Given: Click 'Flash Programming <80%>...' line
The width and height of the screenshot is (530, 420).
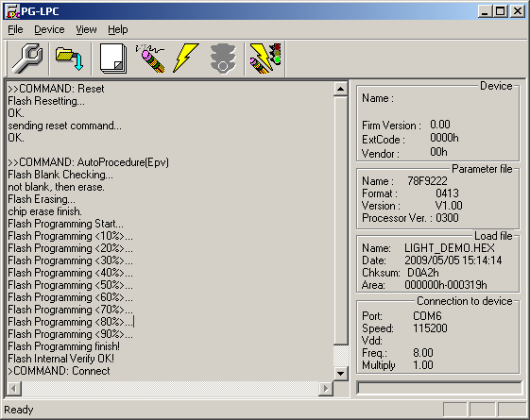Looking at the screenshot, I should click(70, 322).
